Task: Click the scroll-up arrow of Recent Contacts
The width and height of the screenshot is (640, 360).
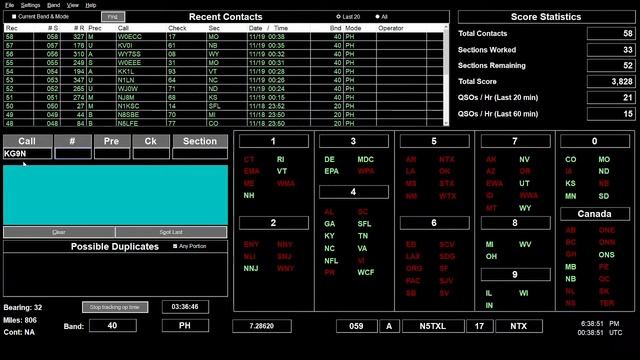Action: (x=446, y=27)
